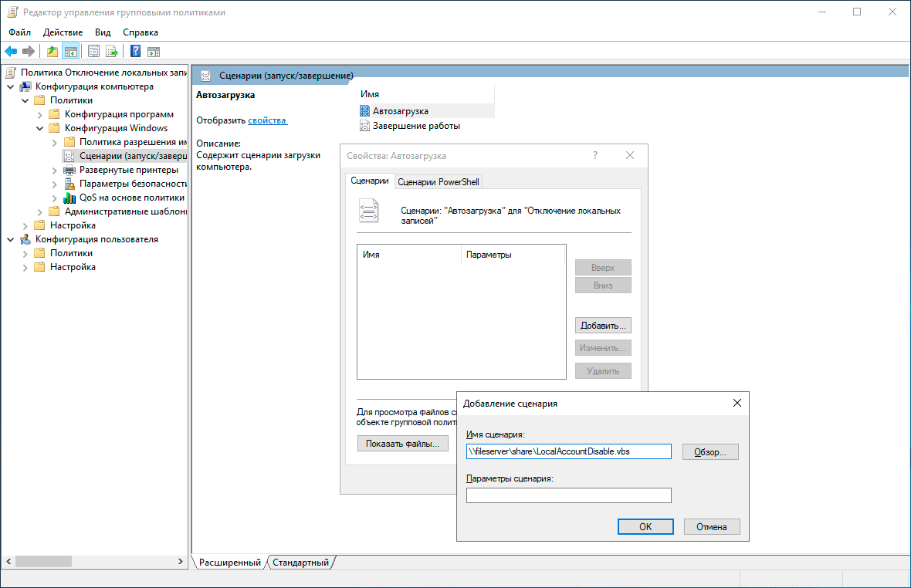Click the Имя column header above Автозагрузка

coord(426,94)
